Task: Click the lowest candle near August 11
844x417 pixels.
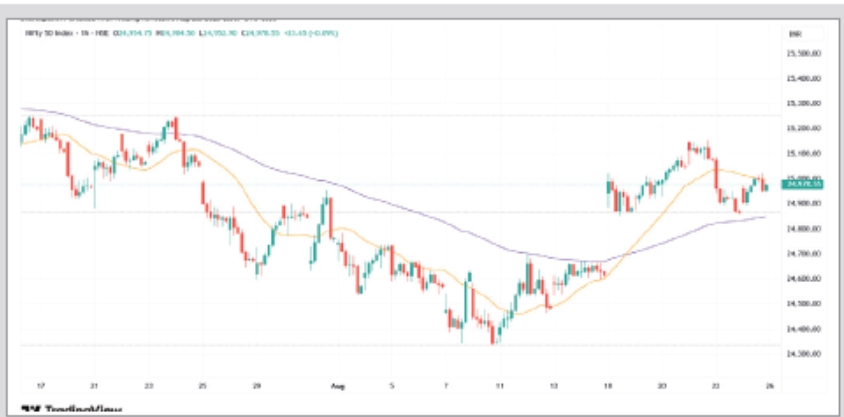Action: point(493,335)
